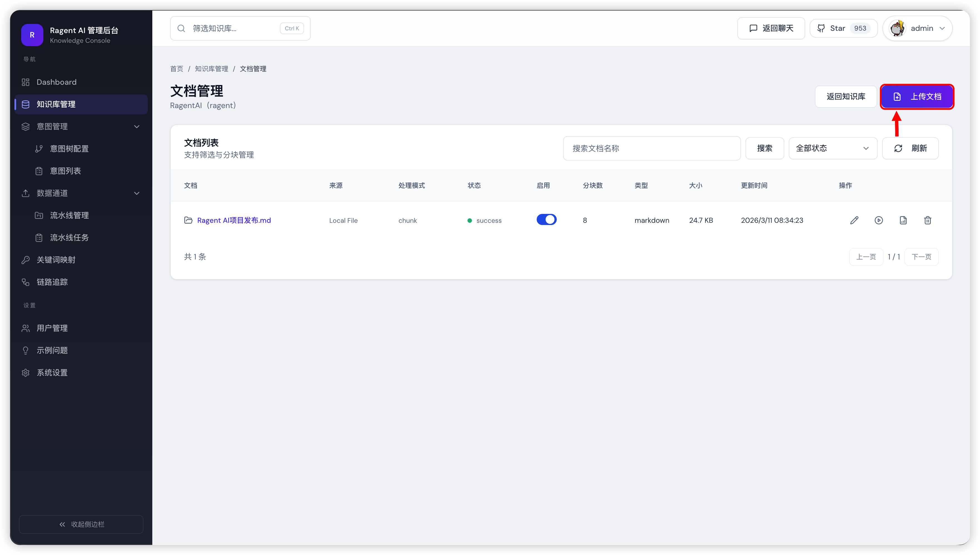The image size is (980, 555).
Task: Open Dashboard in the sidebar
Action: pos(56,82)
